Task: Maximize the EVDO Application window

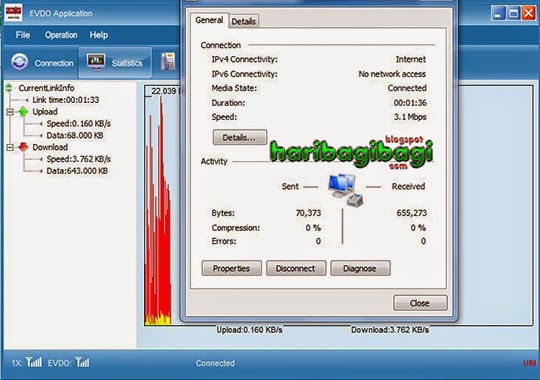Action: pos(513,13)
